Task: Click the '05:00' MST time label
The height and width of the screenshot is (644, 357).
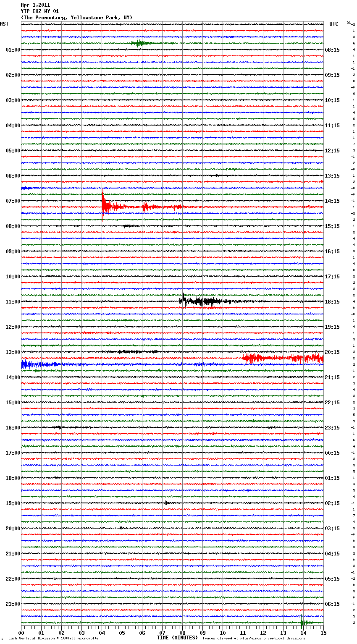Action: point(13,151)
